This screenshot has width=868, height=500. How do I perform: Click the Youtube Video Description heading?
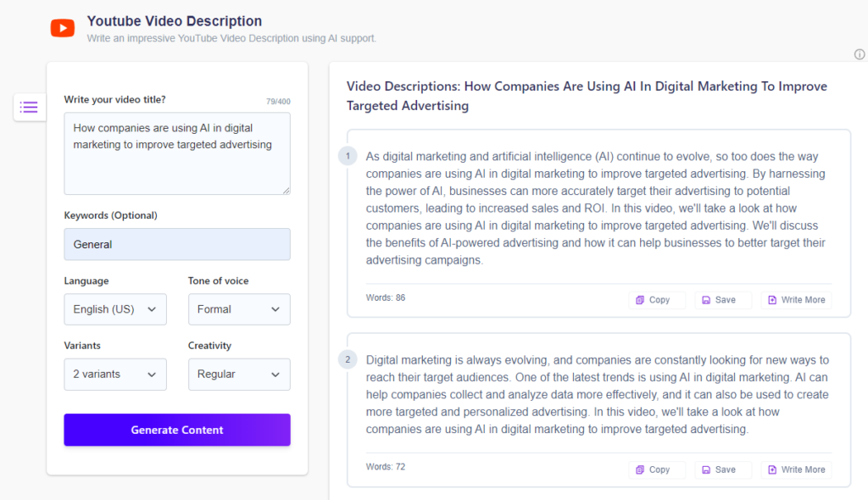[175, 21]
